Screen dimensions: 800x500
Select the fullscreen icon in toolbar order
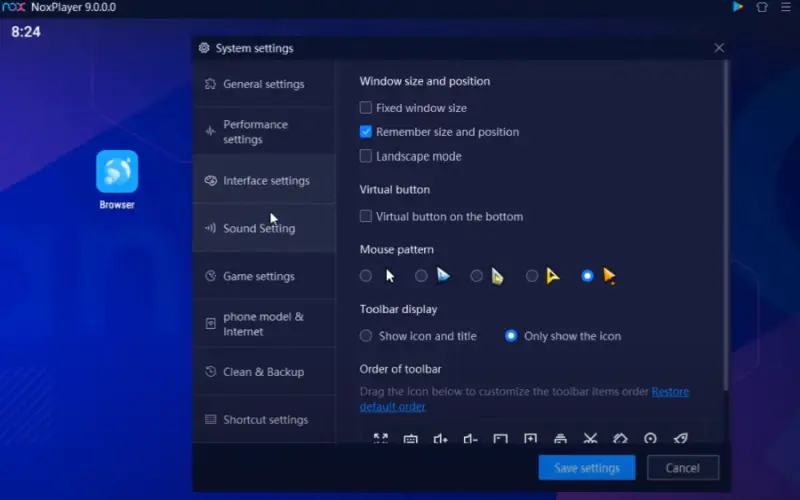[381, 438]
